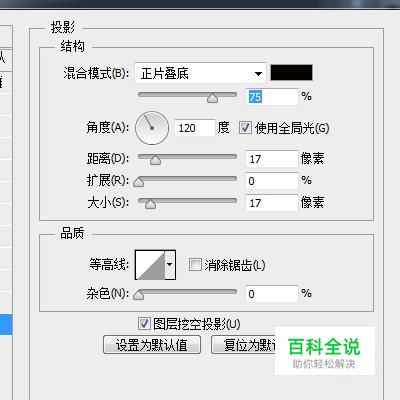
Task: Toggle the 图层挖空投影 checkbox
Action: coord(144,324)
